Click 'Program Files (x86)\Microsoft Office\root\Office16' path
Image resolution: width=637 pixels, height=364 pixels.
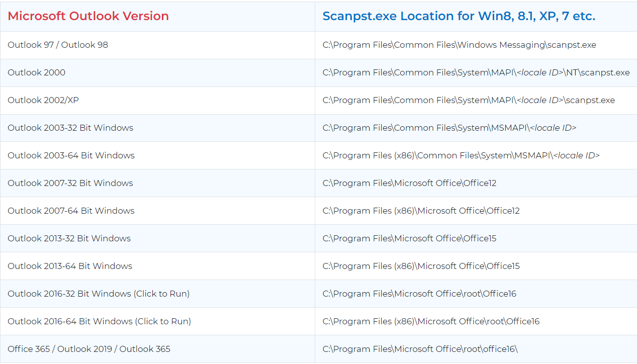click(x=431, y=321)
